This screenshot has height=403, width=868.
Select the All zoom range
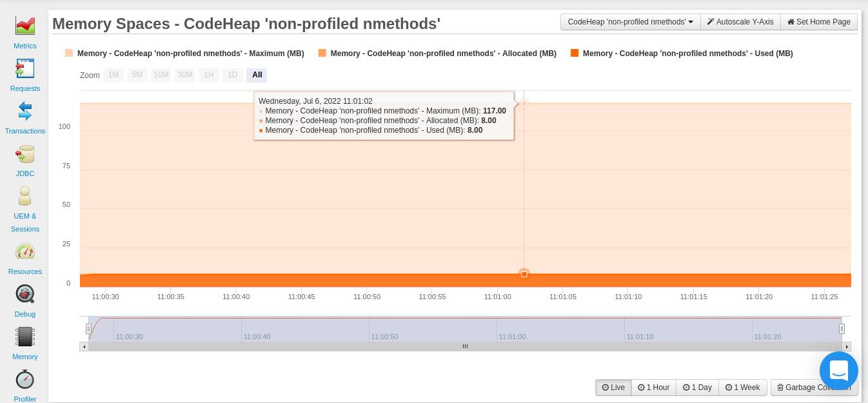(x=257, y=75)
